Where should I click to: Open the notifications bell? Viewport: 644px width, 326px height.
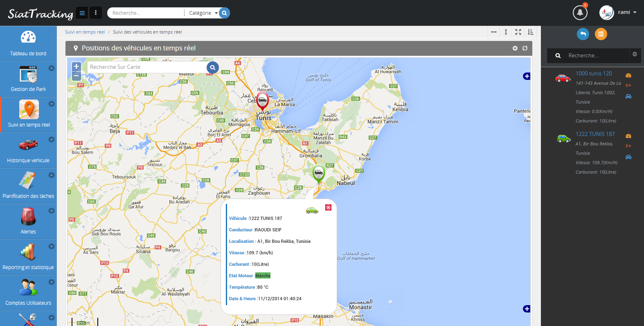point(580,13)
